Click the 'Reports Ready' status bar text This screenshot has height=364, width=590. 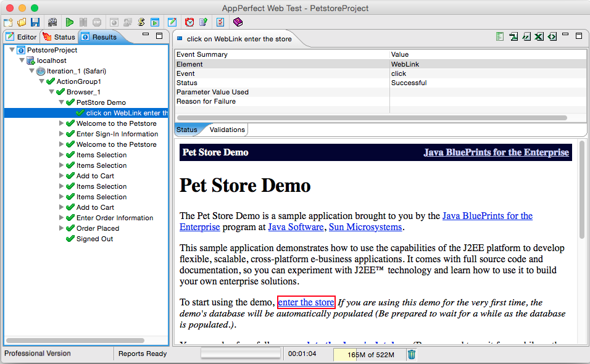click(x=142, y=354)
